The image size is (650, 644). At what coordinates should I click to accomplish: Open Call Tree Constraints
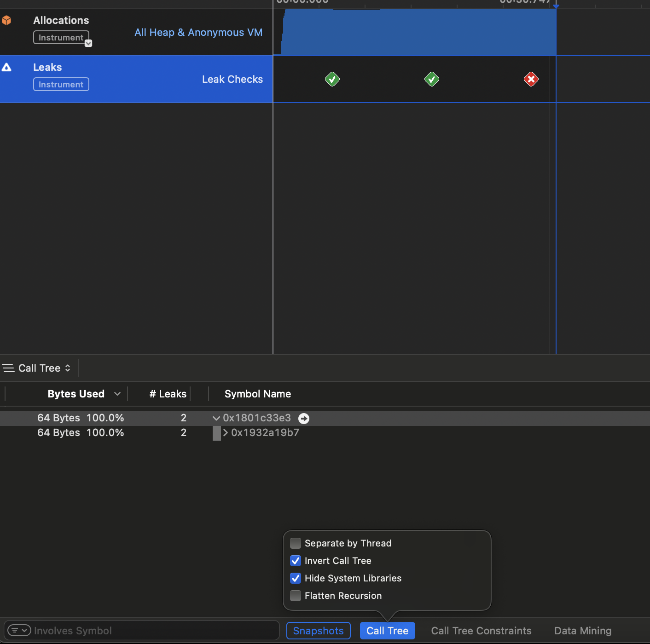pos(481,631)
